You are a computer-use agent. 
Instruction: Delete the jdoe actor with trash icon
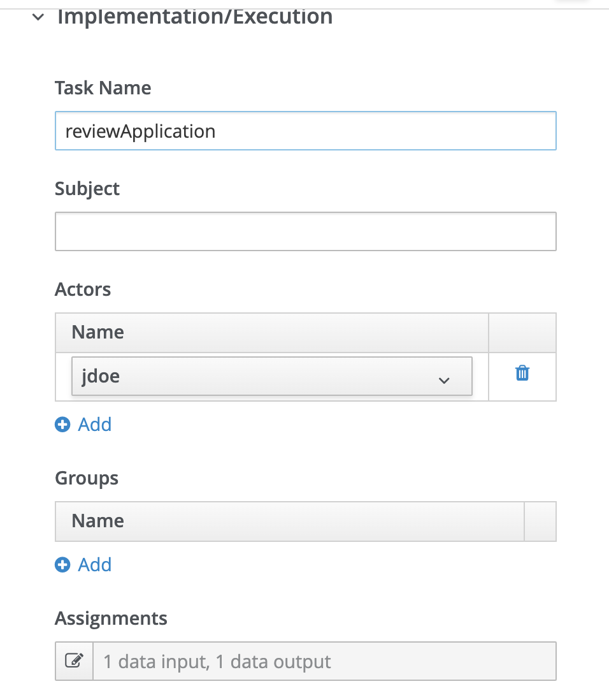pos(522,373)
